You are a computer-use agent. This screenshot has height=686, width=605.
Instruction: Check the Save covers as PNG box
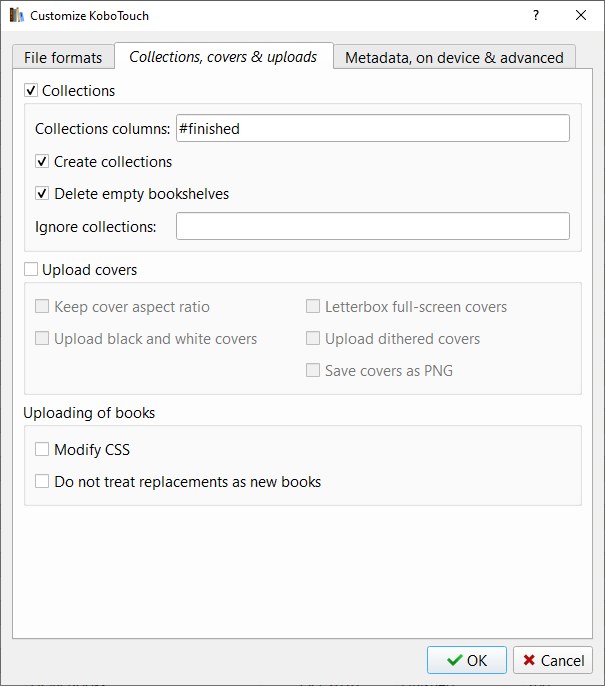click(x=313, y=371)
